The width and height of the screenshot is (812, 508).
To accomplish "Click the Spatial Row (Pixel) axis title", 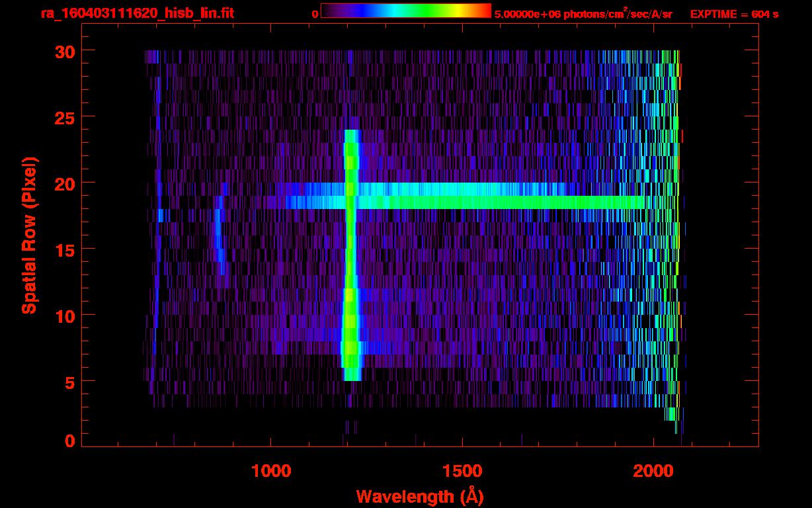I will click(28, 235).
